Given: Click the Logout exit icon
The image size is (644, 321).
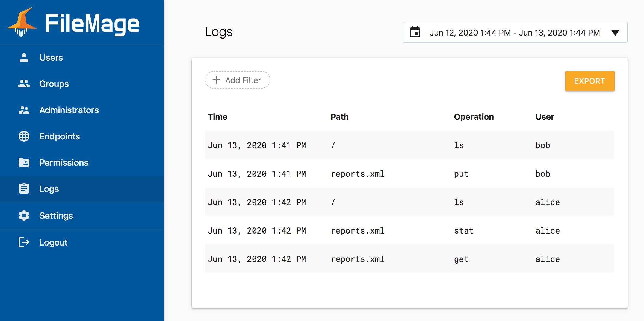Looking at the screenshot, I should (x=24, y=242).
